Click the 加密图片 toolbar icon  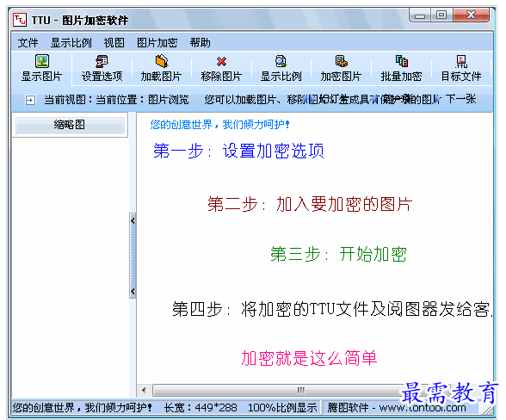[341, 61]
